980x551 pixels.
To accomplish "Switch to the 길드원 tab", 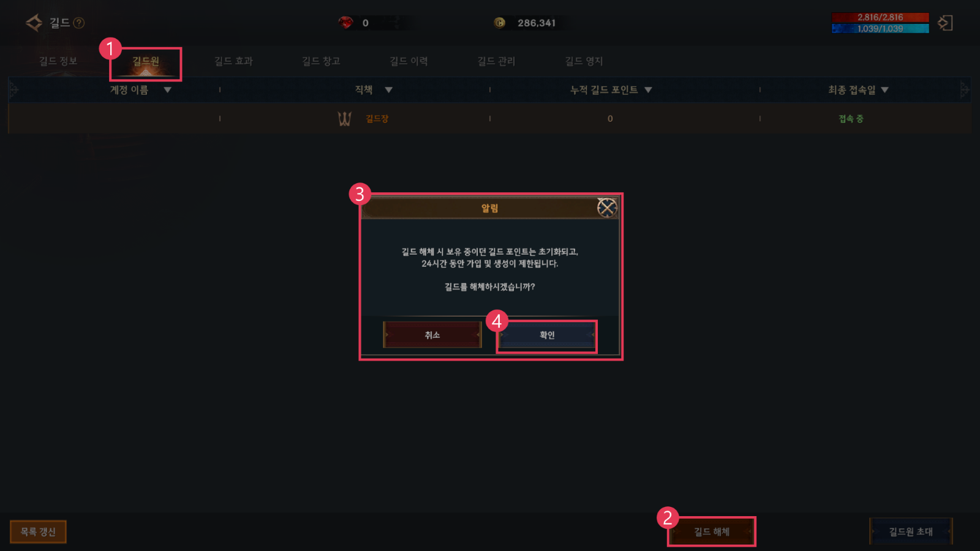I will pos(146,62).
